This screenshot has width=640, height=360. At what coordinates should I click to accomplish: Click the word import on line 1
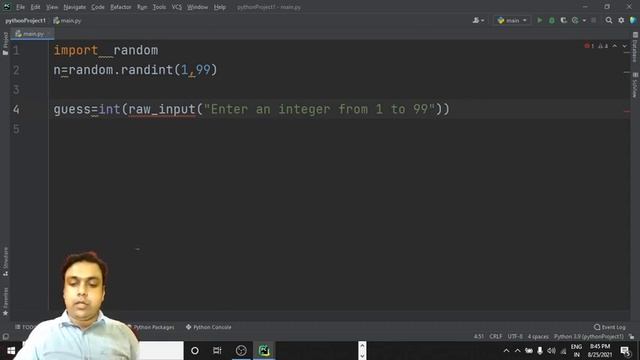(x=76, y=50)
